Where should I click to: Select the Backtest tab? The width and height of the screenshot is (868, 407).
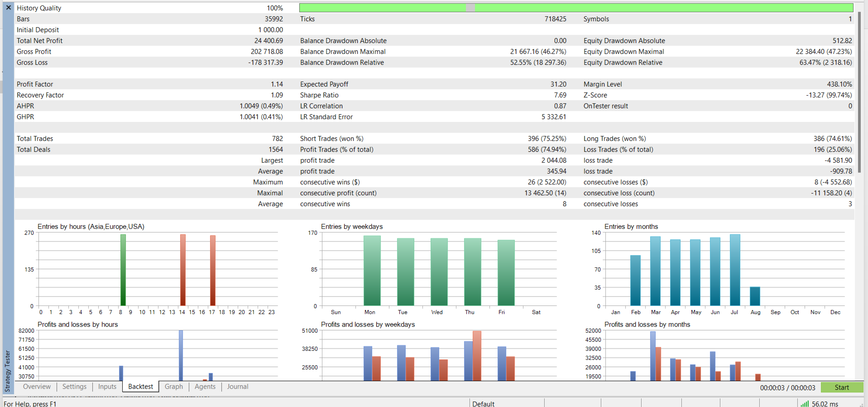coord(140,387)
